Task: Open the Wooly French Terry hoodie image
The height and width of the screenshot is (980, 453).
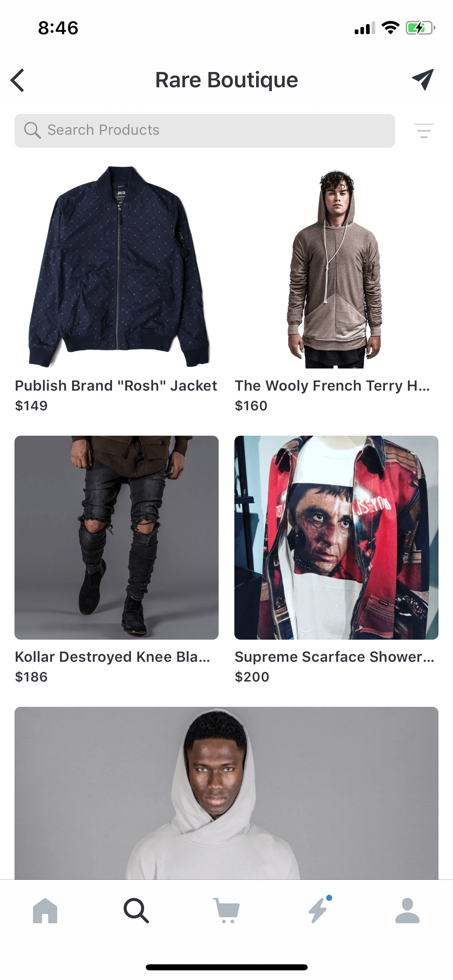Action: coord(336,266)
